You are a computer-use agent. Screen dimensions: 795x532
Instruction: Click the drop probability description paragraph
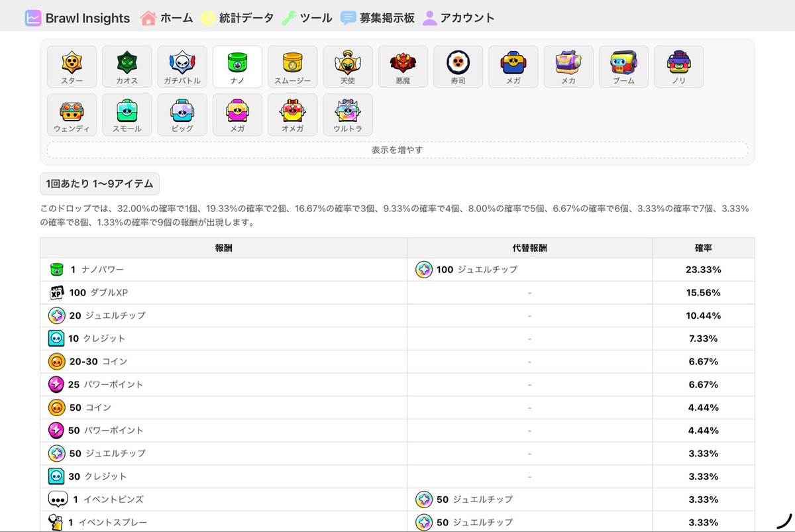(395, 215)
